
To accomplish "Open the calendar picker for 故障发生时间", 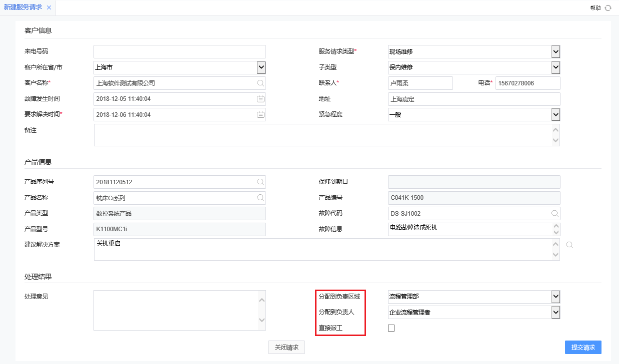I will pos(260,99).
